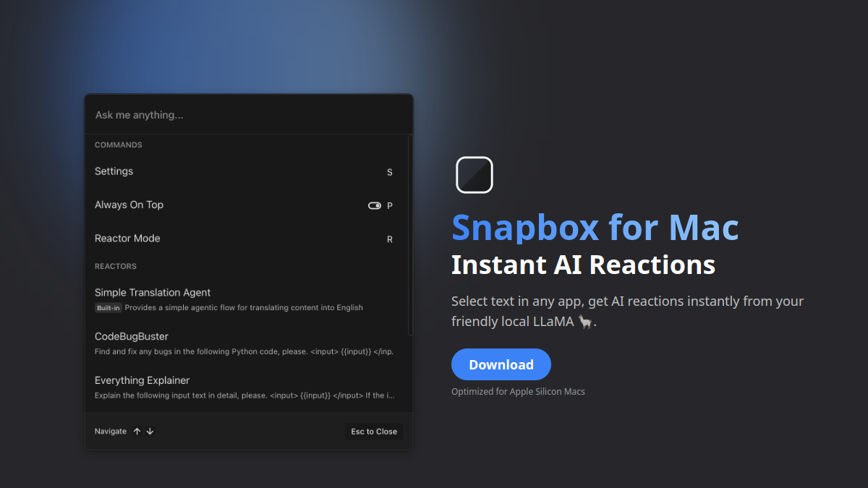The height and width of the screenshot is (488, 868).
Task: Click the Snapbox app logo icon
Action: pos(475,175)
